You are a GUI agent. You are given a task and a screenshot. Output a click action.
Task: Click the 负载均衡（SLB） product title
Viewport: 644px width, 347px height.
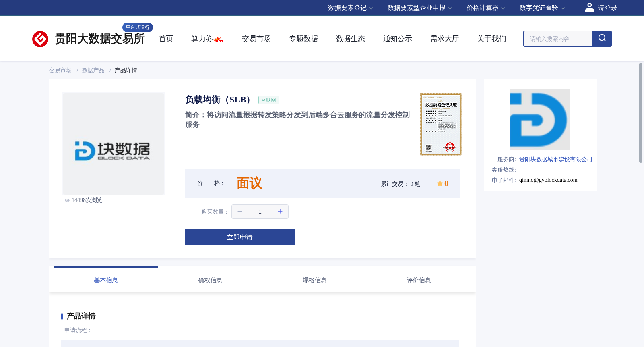tap(220, 100)
